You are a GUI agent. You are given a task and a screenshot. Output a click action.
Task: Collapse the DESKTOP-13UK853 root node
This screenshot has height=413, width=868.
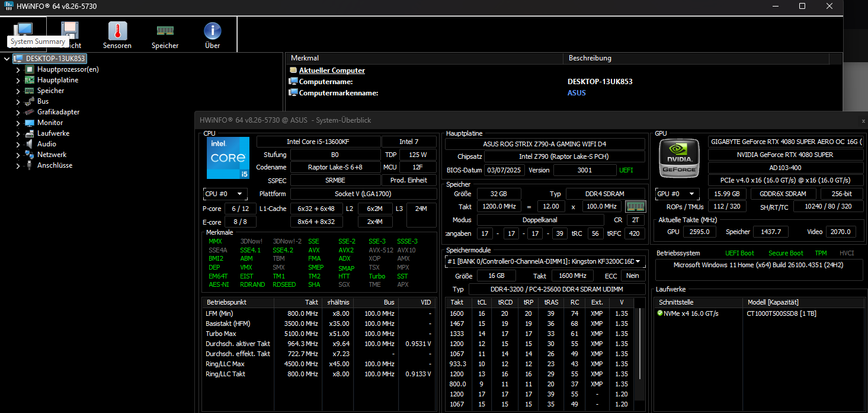click(x=7, y=59)
